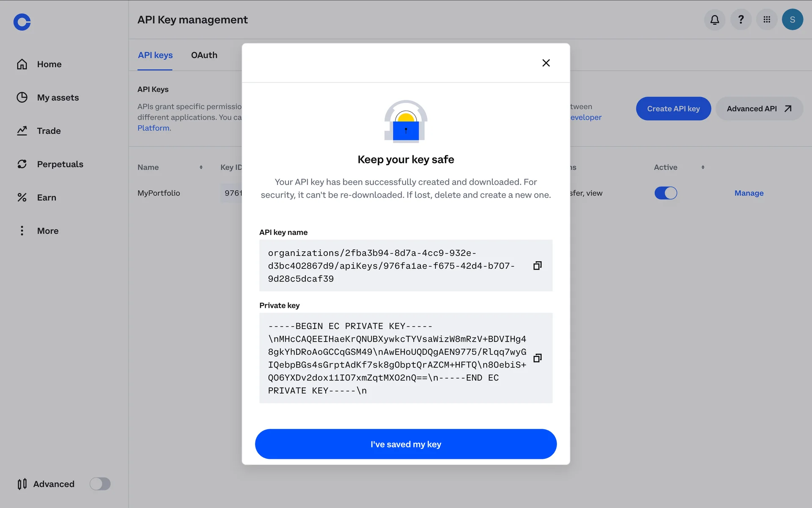Close the Keep your key safe dialog
The height and width of the screenshot is (508, 812).
coord(546,63)
